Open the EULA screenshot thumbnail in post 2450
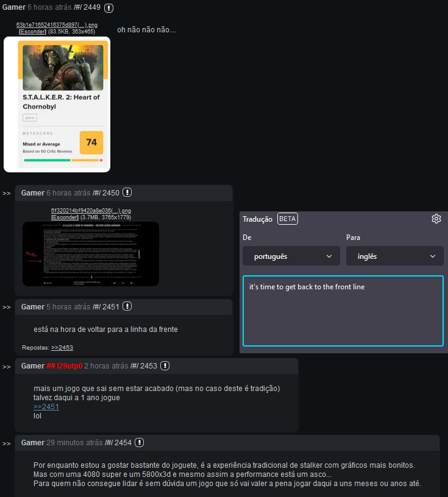The width and height of the screenshot is (448, 497). [x=91, y=254]
